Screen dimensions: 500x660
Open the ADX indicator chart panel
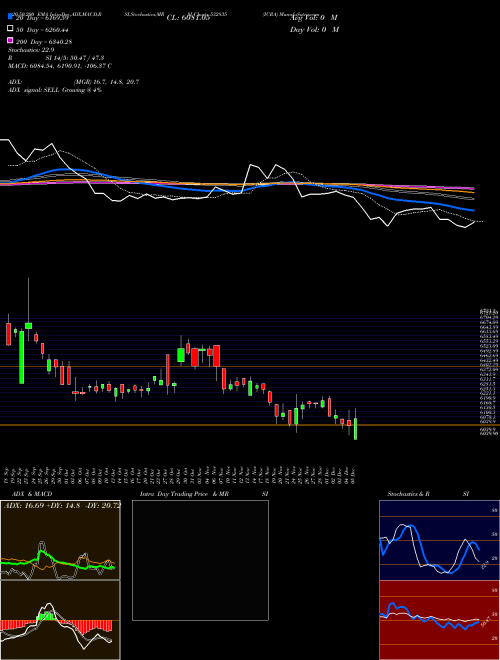click(x=60, y=540)
